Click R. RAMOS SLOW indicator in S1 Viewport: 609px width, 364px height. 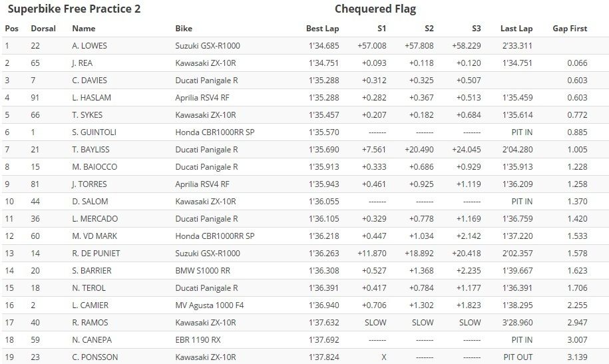click(x=375, y=323)
